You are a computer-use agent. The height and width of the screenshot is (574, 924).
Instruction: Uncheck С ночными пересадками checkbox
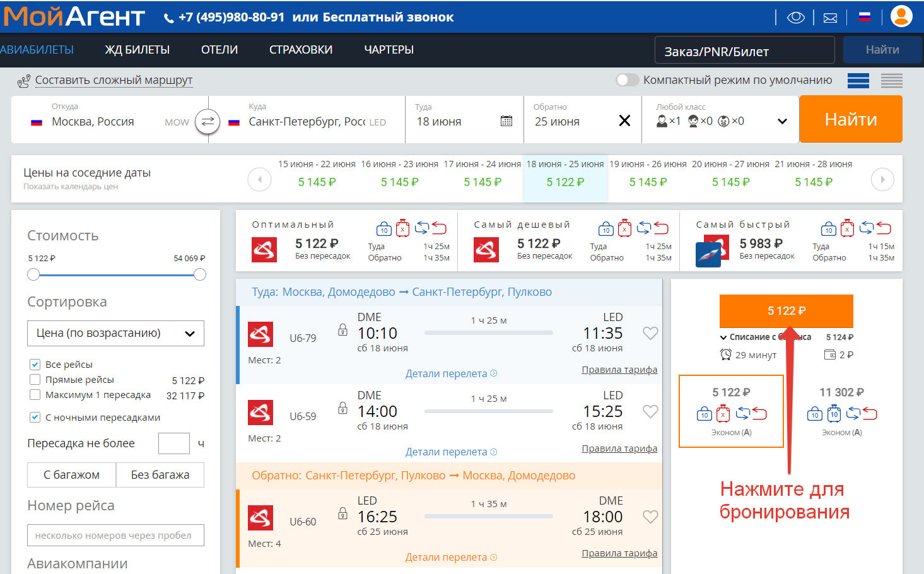click(x=35, y=418)
